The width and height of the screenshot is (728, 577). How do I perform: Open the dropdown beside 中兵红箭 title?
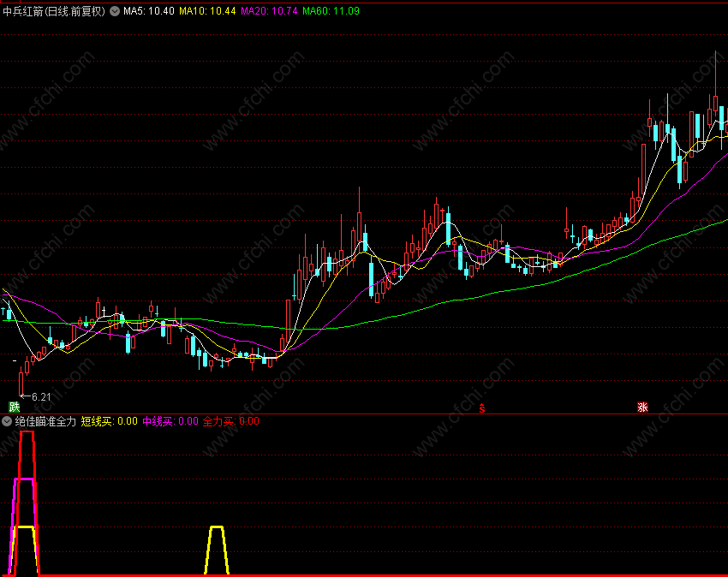pyautogui.click(x=115, y=11)
